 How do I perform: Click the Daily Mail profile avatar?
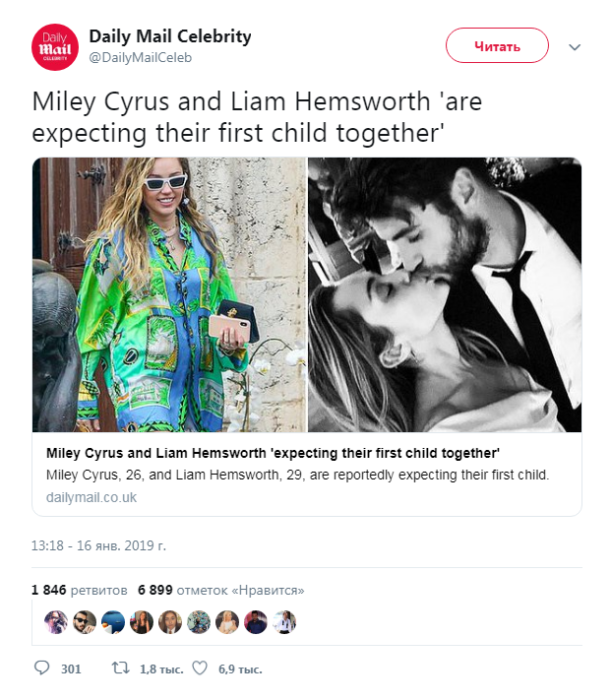55,46
